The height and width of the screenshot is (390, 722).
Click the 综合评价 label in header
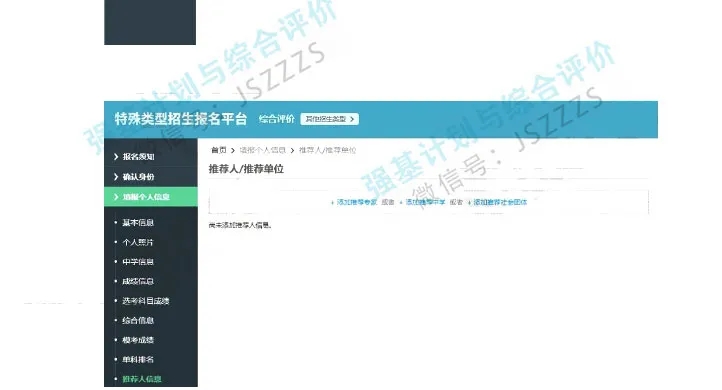pyautogui.click(x=276, y=119)
